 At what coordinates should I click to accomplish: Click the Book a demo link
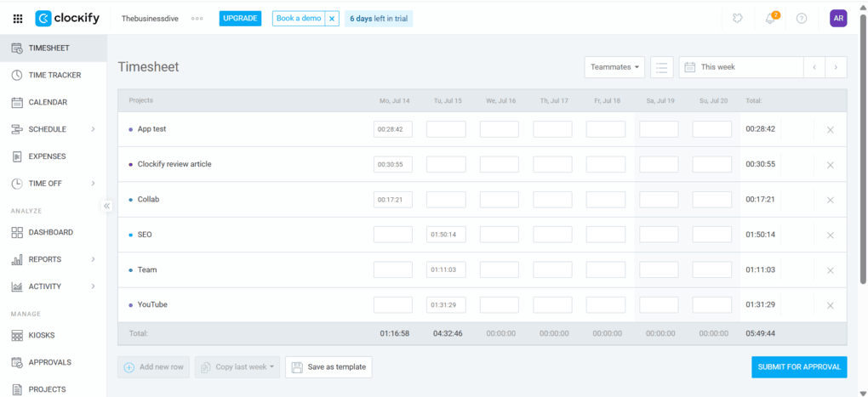[299, 18]
